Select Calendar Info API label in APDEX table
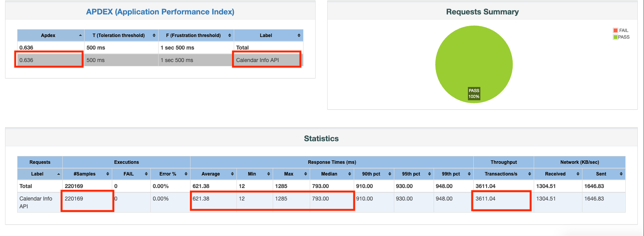 tap(258, 60)
